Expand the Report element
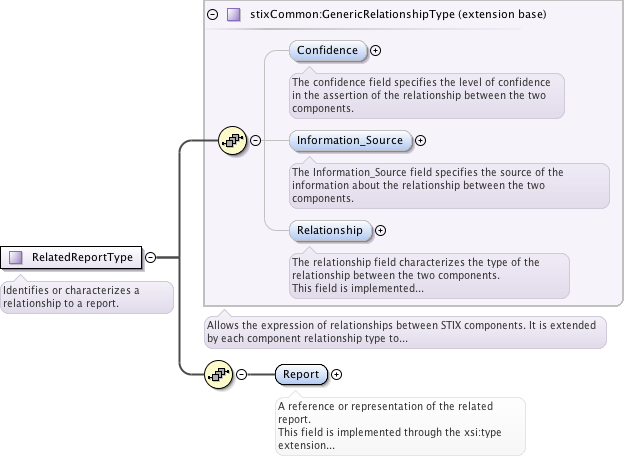This screenshot has width=625, height=459. [336, 375]
